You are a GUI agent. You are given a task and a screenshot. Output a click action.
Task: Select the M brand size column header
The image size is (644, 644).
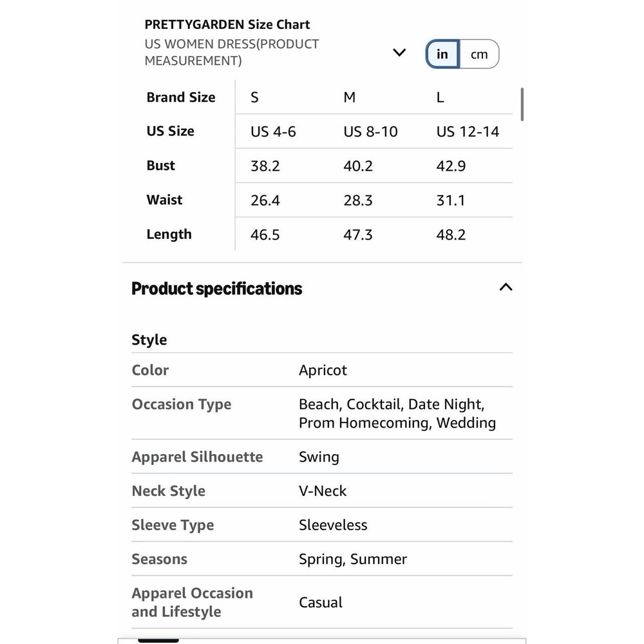(350, 97)
